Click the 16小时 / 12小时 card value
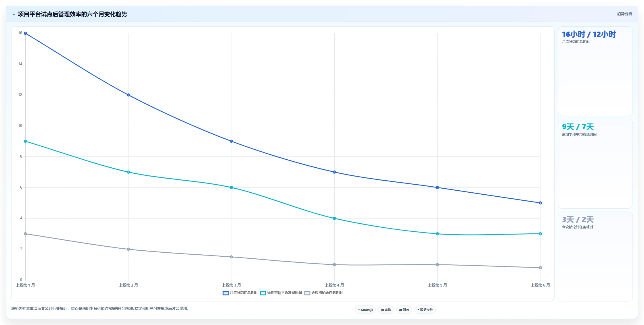The height and width of the screenshot is (325, 644). click(589, 34)
